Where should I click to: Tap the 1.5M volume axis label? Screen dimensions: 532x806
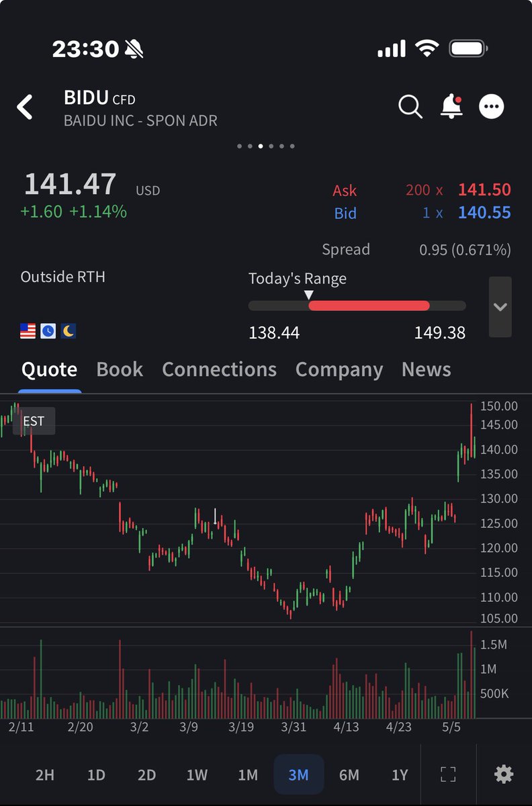[494, 645]
